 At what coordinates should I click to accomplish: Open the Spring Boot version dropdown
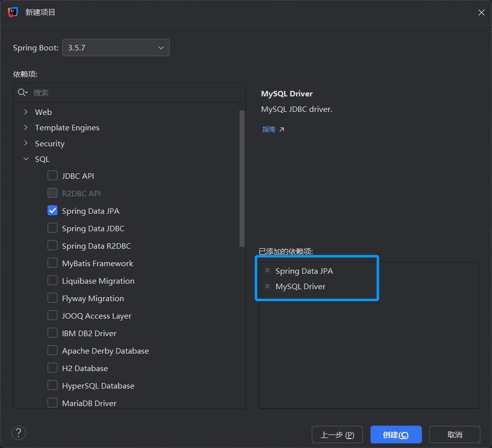(x=116, y=47)
